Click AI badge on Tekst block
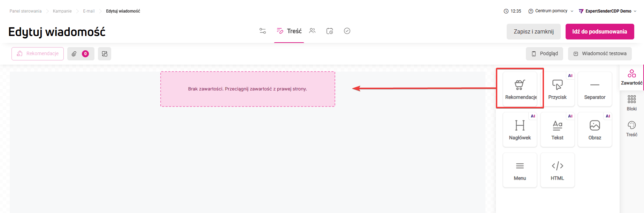644x213 pixels. 570,116
